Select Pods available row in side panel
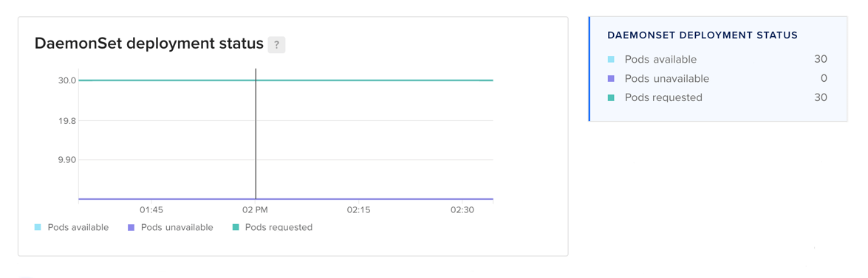 click(717, 59)
